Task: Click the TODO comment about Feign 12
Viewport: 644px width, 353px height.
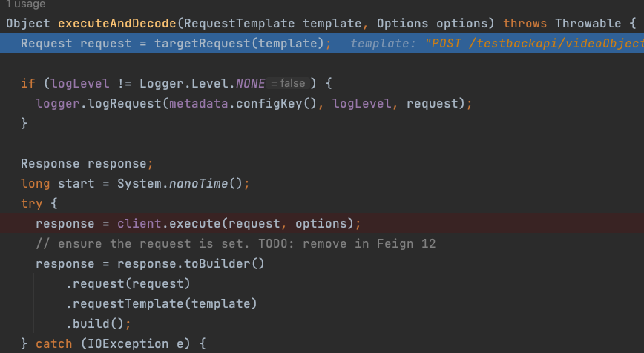Action: pyautogui.click(x=235, y=243)
